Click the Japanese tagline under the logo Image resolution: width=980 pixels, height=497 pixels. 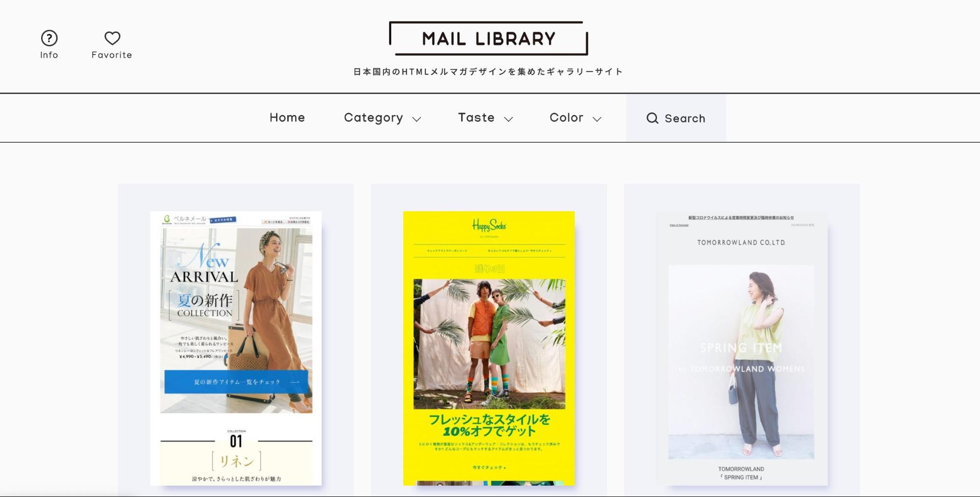pyautogui.click(x=488, y=72)
